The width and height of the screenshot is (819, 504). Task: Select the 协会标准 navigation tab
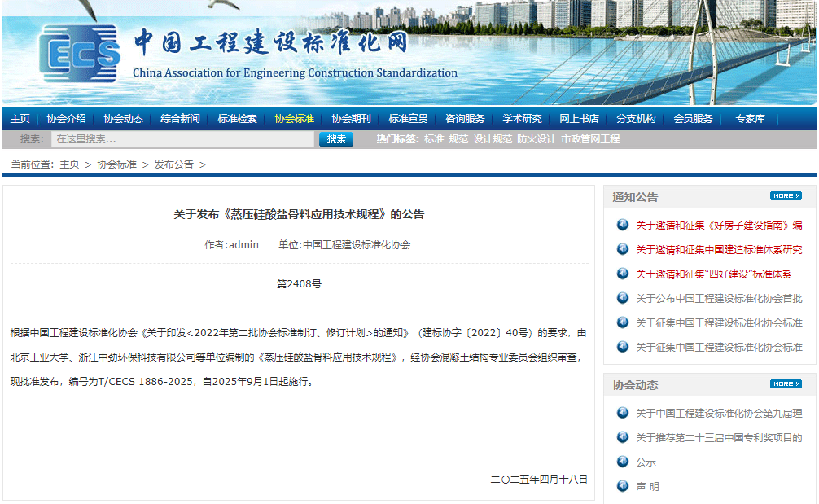click(x=294, y=119)
